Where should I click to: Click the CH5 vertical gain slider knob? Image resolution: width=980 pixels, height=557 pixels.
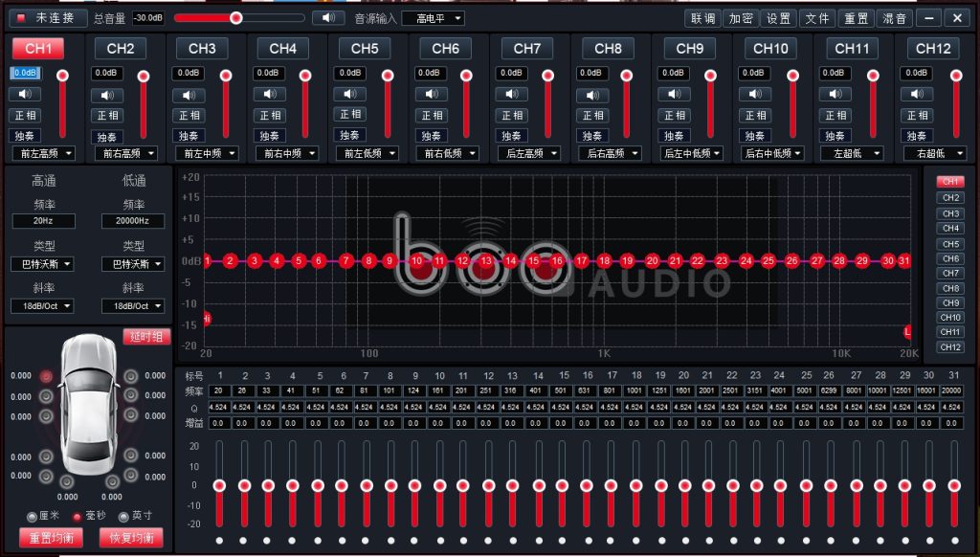388,77
